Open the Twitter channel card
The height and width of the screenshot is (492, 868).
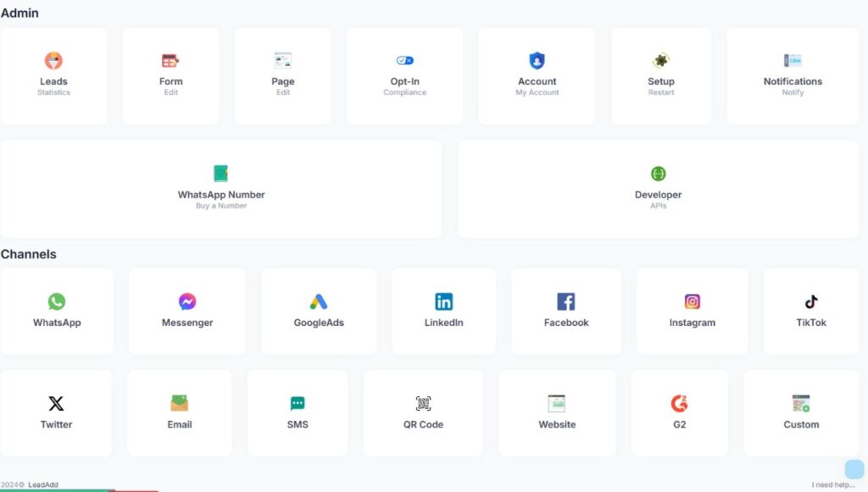click(56, 412)
